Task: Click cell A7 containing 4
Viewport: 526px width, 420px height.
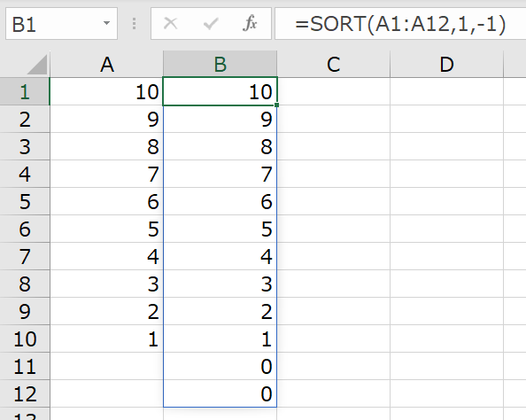Action: coord(106,256)
